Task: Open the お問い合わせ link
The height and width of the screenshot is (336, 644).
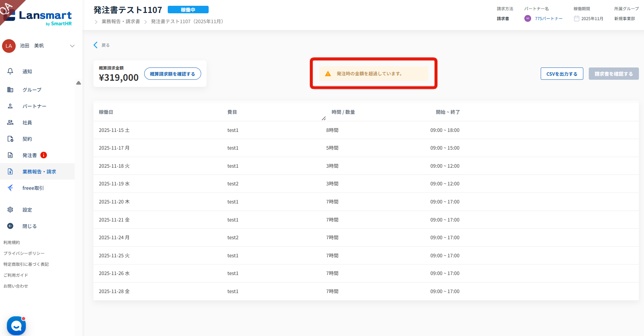Action: pos(16,286)
